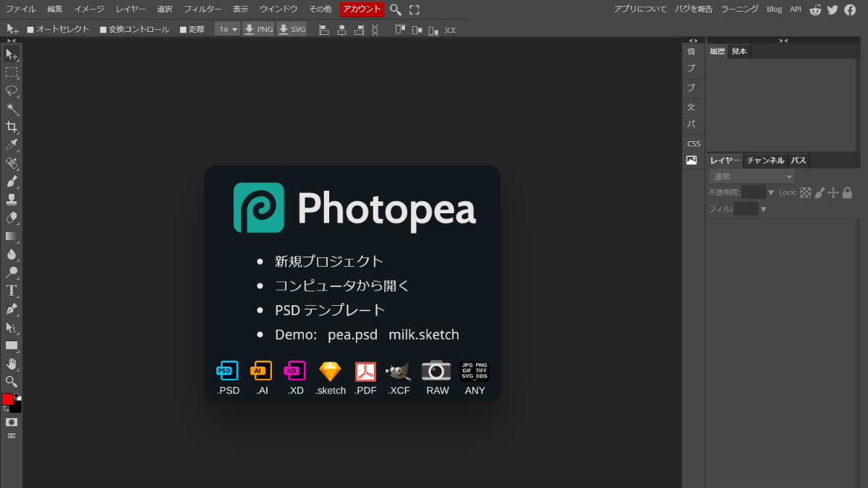Screen dimensions: 868x488
Task: Open the イメージ menu
Action: tap(89, 9)
